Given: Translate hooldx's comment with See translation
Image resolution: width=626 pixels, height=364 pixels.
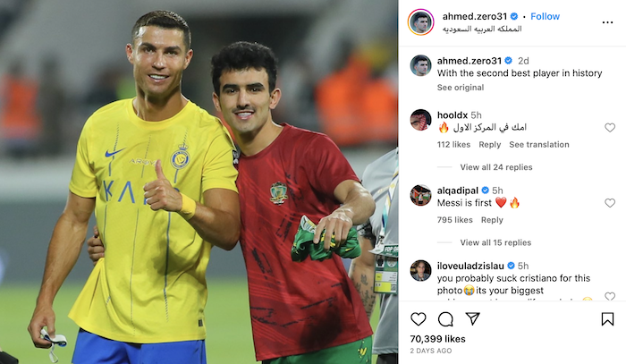Looking at the screenshot, I should click(539, 145).
